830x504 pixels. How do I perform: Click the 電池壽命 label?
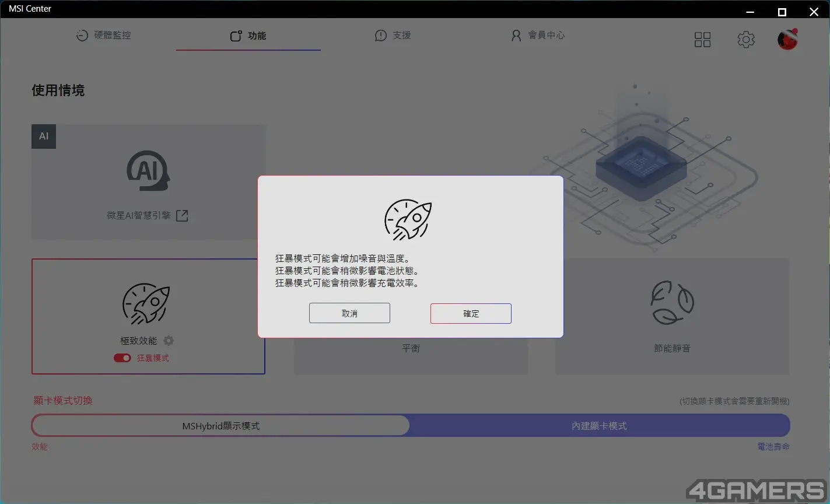(773, 446)
